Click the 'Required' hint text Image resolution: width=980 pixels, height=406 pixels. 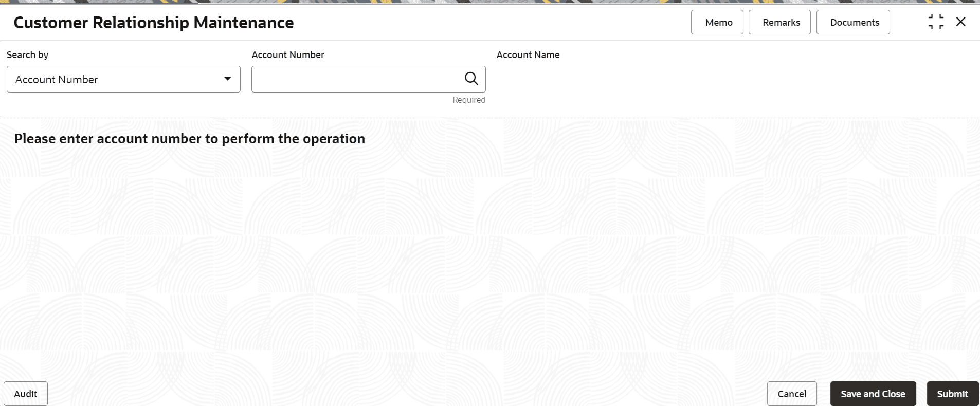(x=469, y=100)
